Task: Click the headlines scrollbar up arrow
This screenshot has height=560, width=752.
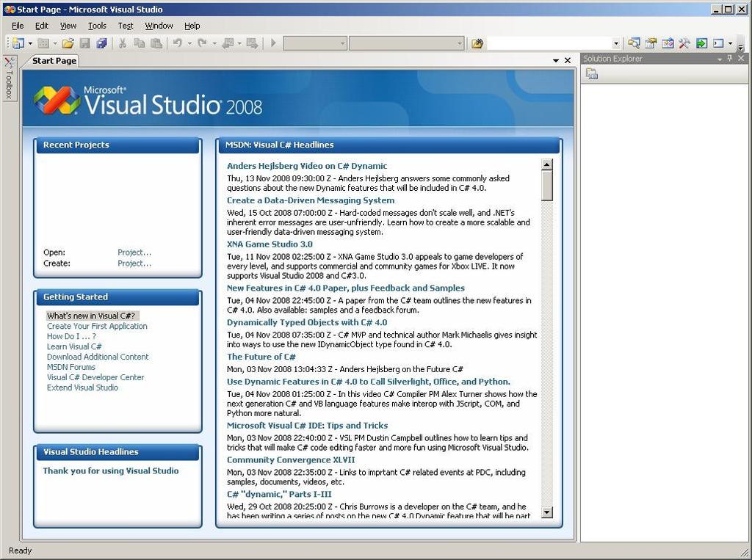Action: coord(546,164)
